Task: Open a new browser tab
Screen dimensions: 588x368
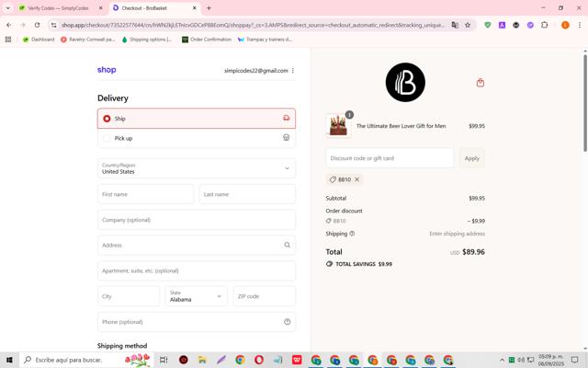Action: pyautogui.click(x=209, y=8)
